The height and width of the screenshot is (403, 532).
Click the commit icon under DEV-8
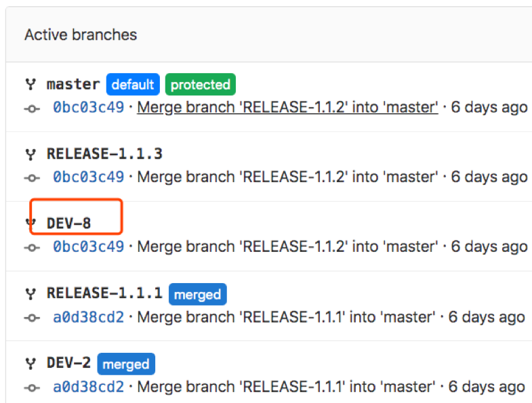pos(32,248)
